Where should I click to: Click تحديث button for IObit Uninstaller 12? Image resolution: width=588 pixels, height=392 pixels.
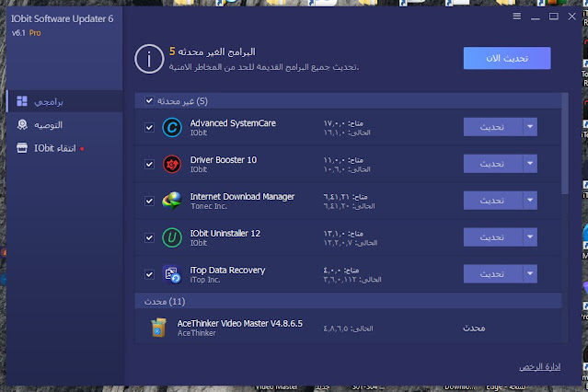point(493,237)
